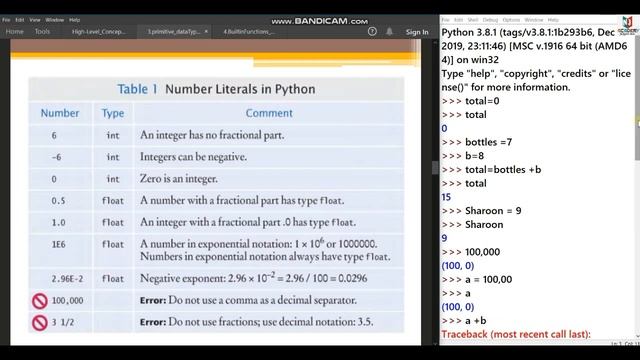Click the 'Number' column header
640x360 pixels.
(x=60, y=113)
